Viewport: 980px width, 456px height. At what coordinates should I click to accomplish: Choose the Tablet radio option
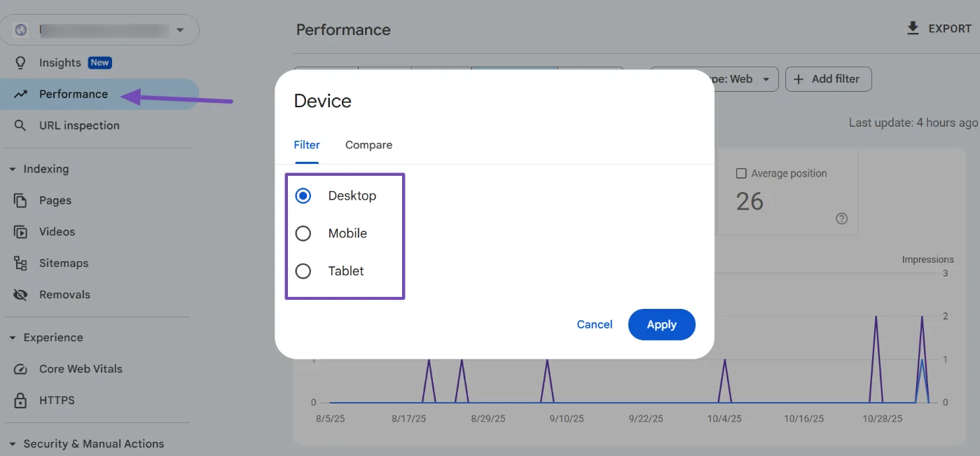[x=303, y=271]
